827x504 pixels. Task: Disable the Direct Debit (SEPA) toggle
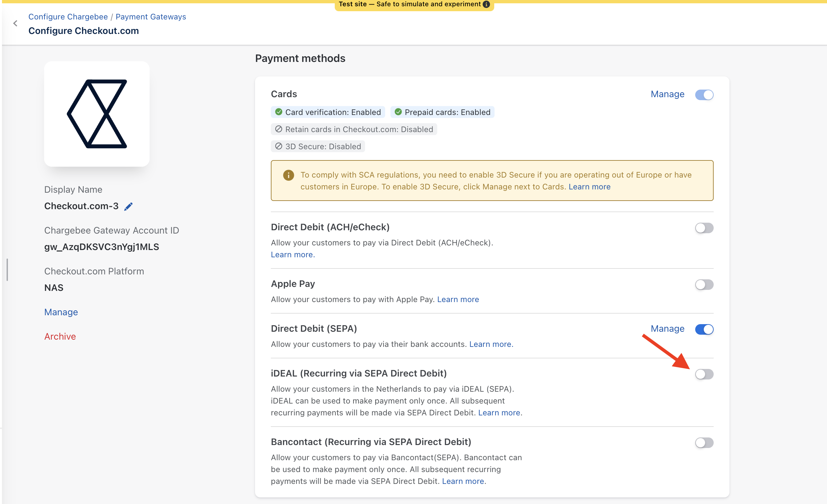tap(704, 329)
